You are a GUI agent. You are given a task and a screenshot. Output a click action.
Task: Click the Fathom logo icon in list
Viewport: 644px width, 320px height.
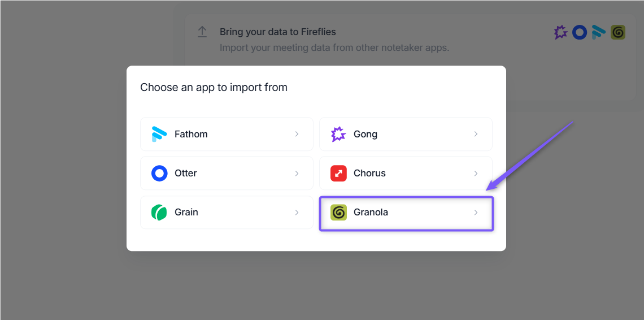click(x=159, y=134)
